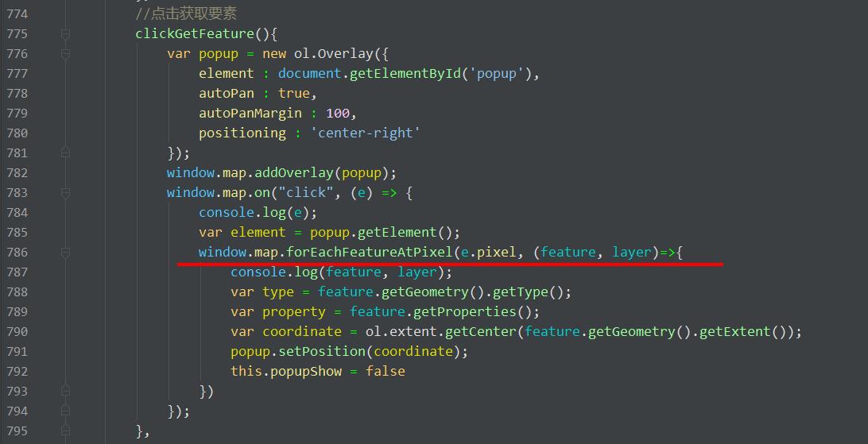Click the autoPanMargin property name

(x=250, y=114)
